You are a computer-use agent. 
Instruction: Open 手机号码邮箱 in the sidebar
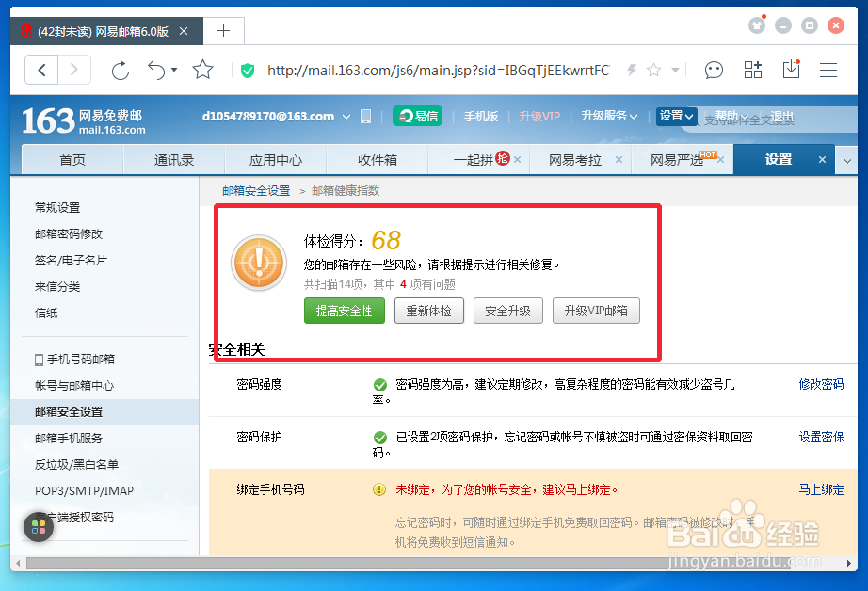74,359
